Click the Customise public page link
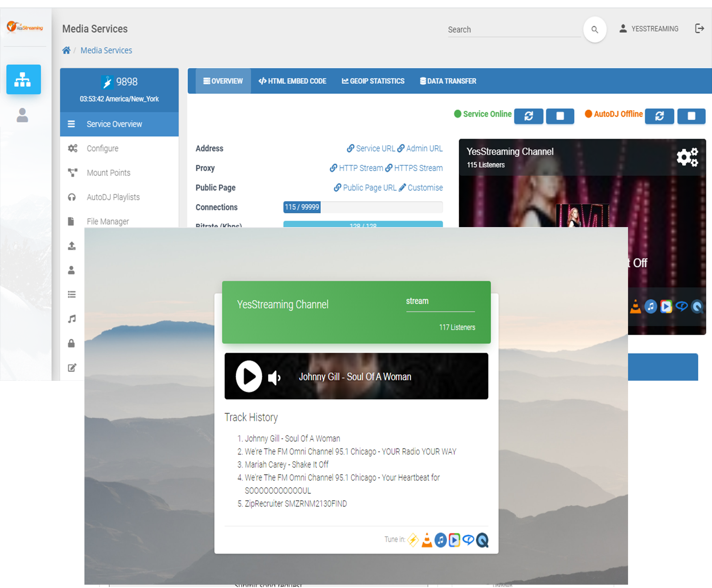 click(x=421, y=188)
